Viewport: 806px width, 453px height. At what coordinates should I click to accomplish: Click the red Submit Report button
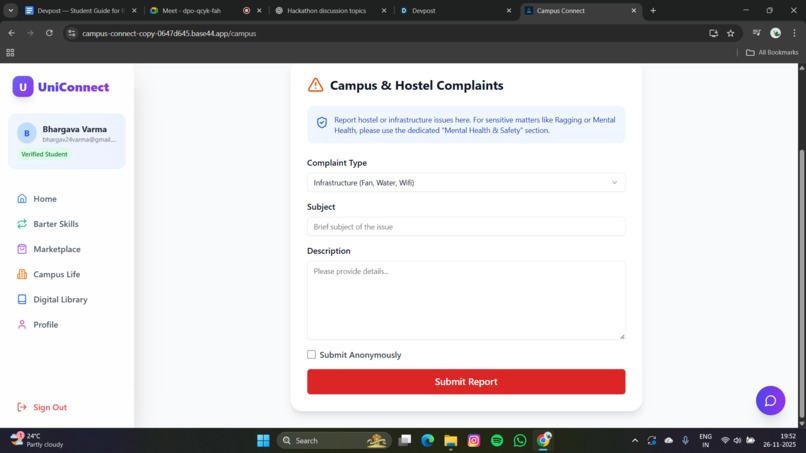(x=466, y=382)
